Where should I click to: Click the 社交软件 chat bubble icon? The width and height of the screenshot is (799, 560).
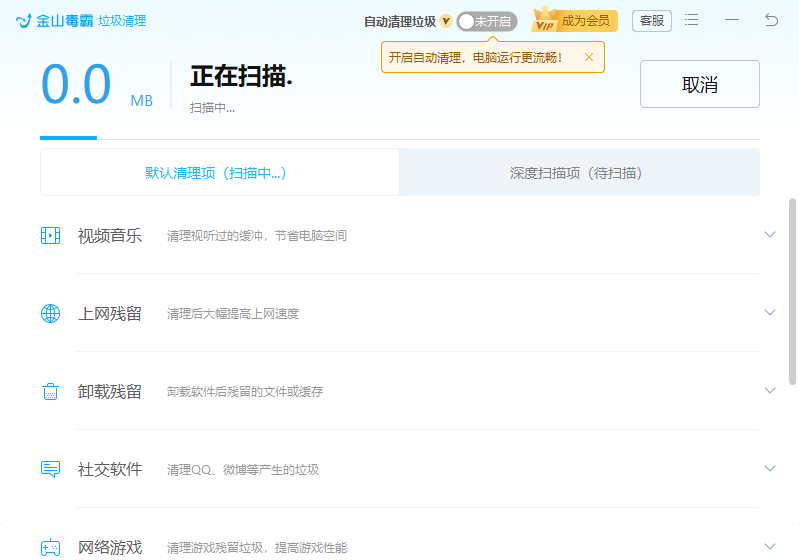[x=50, y=469]
